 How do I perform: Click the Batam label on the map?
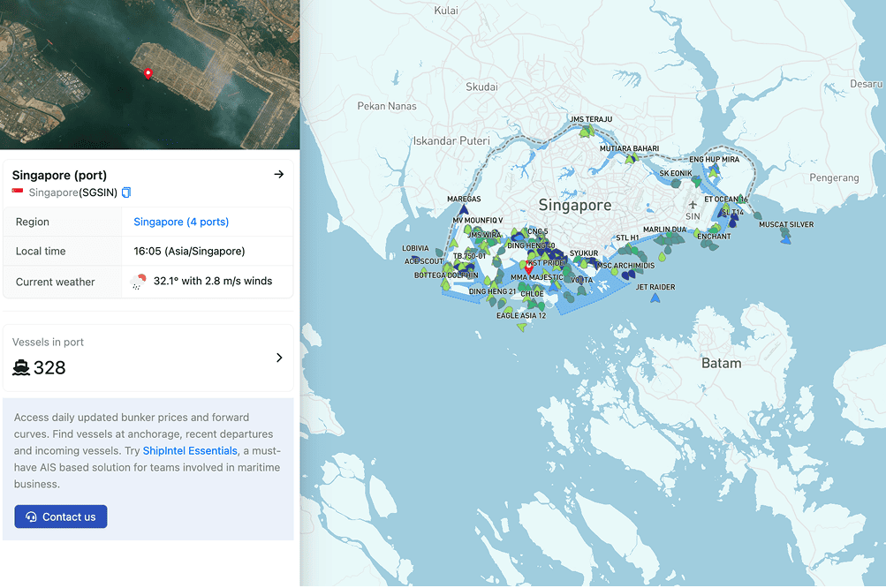point(721,363)
